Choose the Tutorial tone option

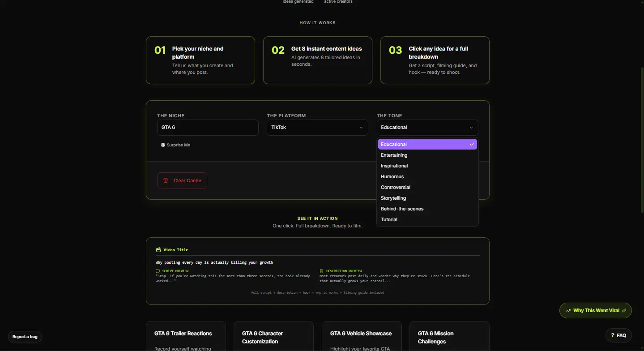tap(427, 219)
